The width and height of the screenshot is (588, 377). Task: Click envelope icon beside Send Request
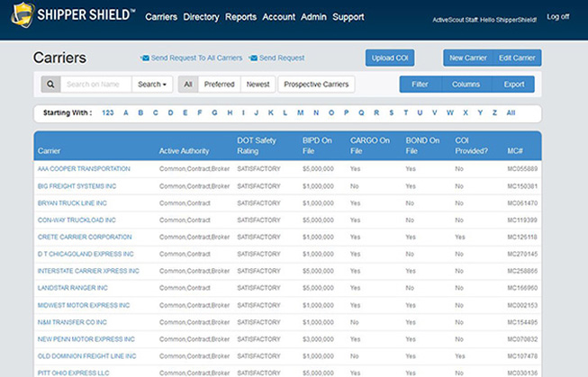(x=253, y=58)
